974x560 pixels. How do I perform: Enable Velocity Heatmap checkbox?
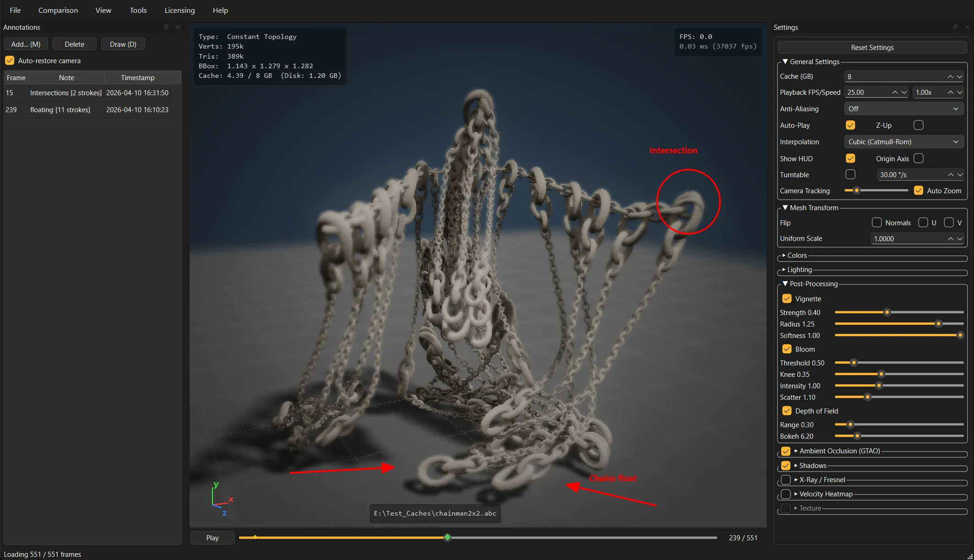786,494
